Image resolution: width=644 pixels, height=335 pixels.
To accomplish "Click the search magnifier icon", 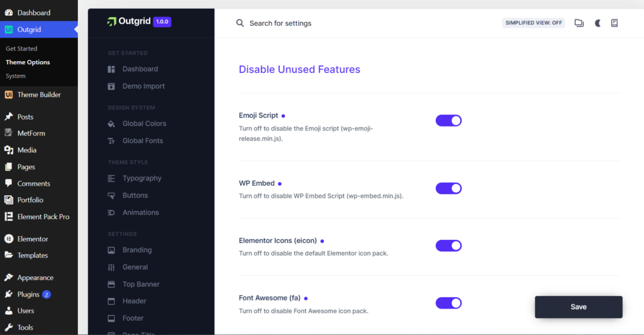I will coord(240,23).
